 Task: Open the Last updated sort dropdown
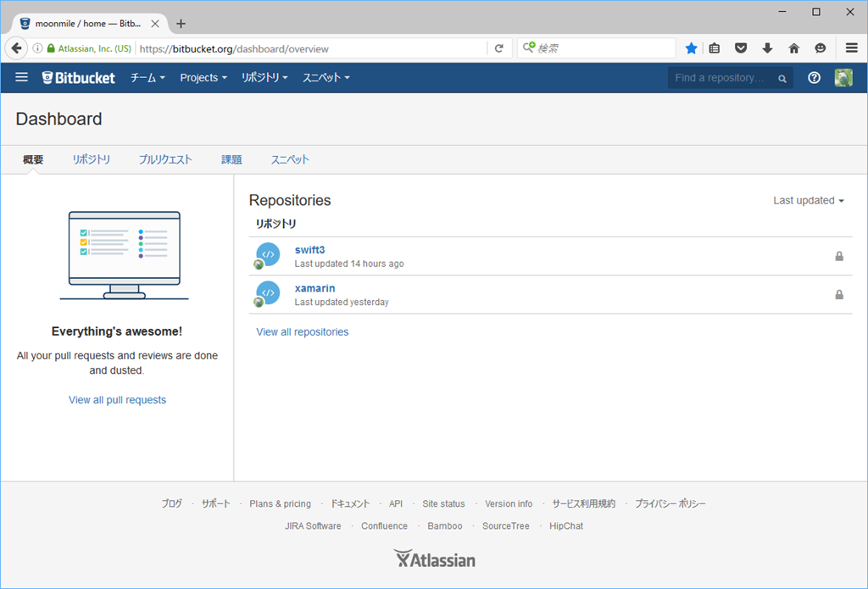point(808,201)
